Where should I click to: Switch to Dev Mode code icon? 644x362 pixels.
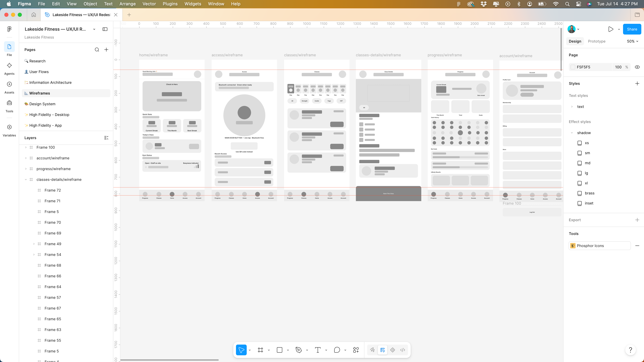click(402, 350)
